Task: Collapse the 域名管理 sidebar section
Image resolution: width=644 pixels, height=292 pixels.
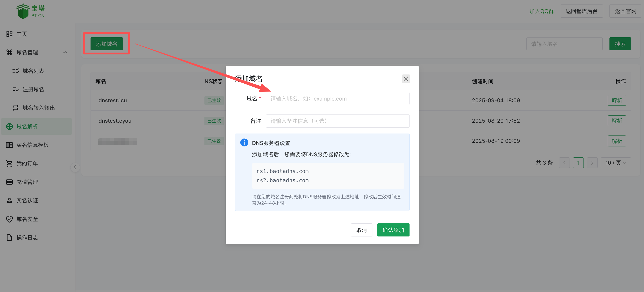Action: coord(65,52)
